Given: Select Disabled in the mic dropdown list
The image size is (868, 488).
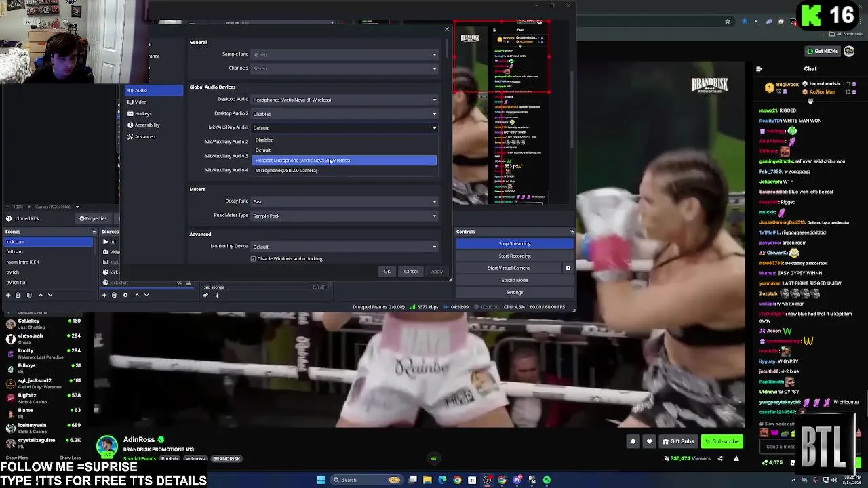Looking at the screenshot, I should coord(344,140).
